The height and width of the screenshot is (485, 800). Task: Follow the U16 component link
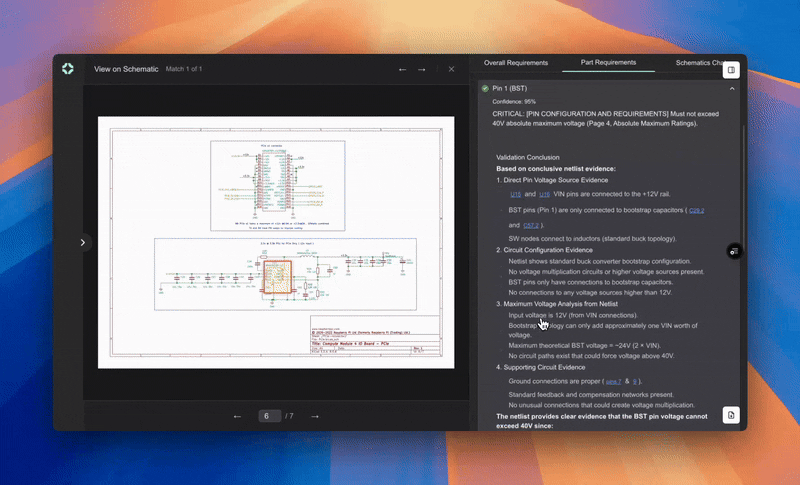click(x=544, y=194)
